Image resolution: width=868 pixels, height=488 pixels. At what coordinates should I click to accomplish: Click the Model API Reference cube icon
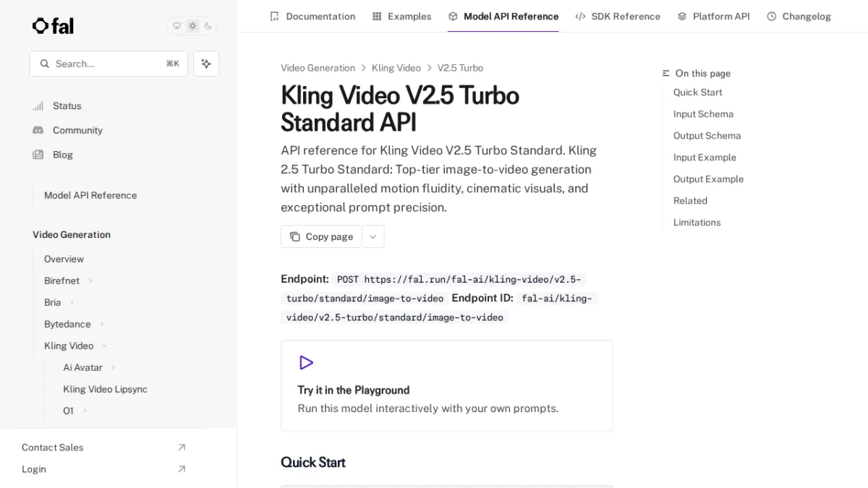(453, 16)
